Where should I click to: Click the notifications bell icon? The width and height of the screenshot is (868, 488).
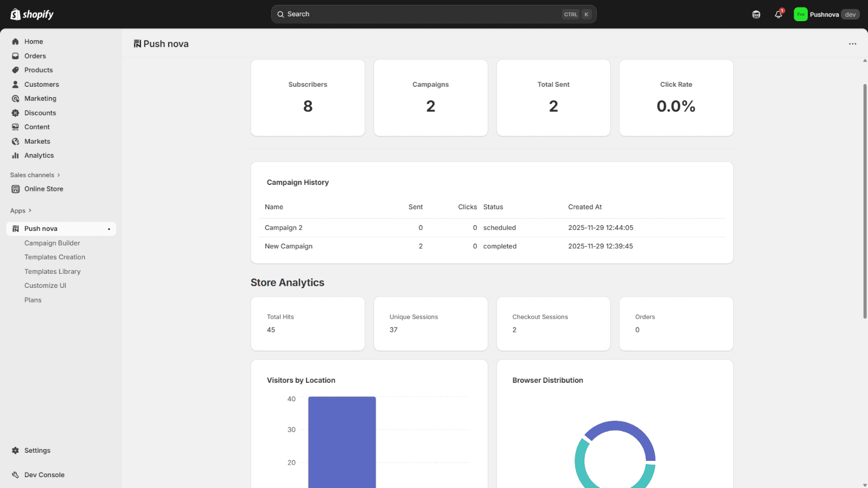778,14
